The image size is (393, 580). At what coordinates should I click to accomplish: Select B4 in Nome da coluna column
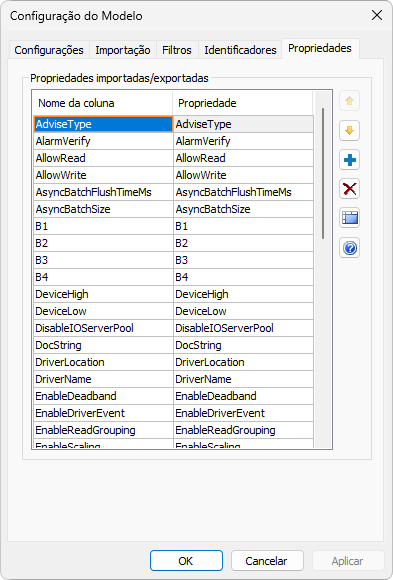103,277
